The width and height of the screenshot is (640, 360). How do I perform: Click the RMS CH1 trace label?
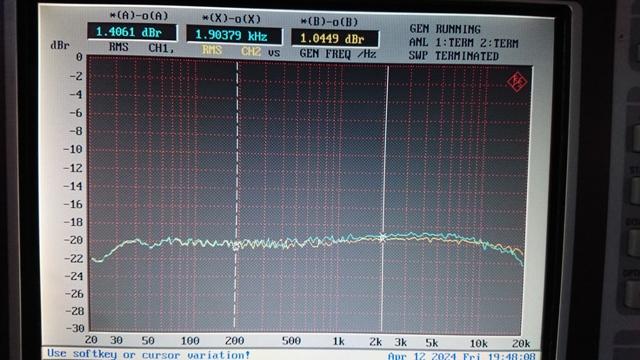pyautogui.click(x=141, y=48)
